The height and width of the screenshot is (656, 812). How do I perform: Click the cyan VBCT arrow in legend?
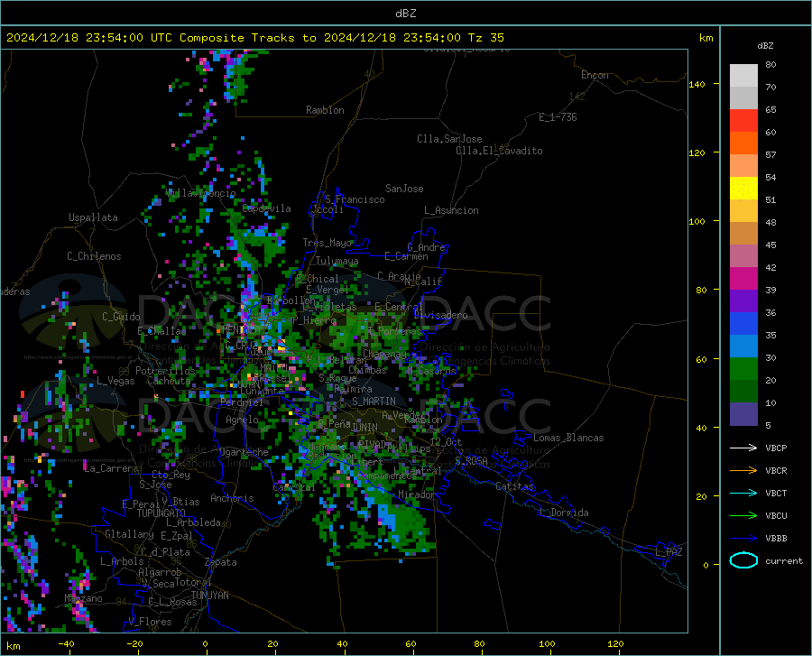[x=743, y=493]
